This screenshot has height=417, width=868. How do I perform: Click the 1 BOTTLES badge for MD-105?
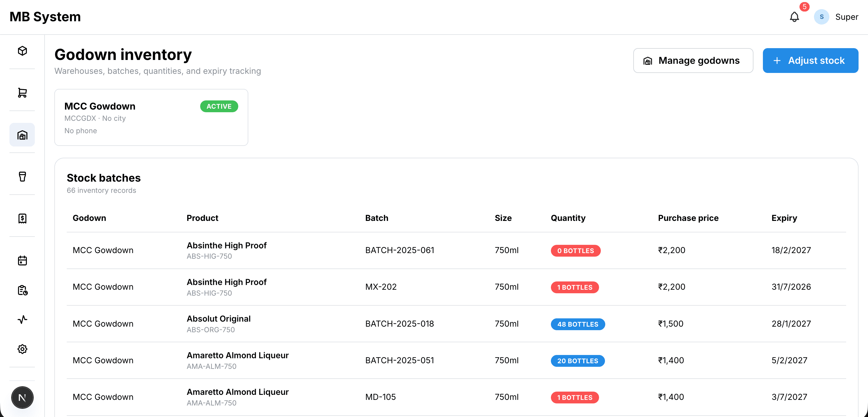[575, 398]
